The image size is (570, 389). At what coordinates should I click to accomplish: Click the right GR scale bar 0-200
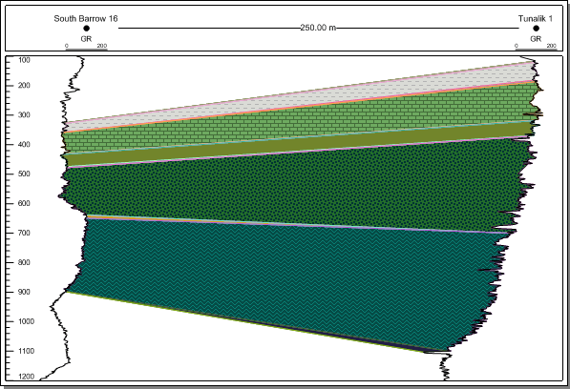[536, 47]
